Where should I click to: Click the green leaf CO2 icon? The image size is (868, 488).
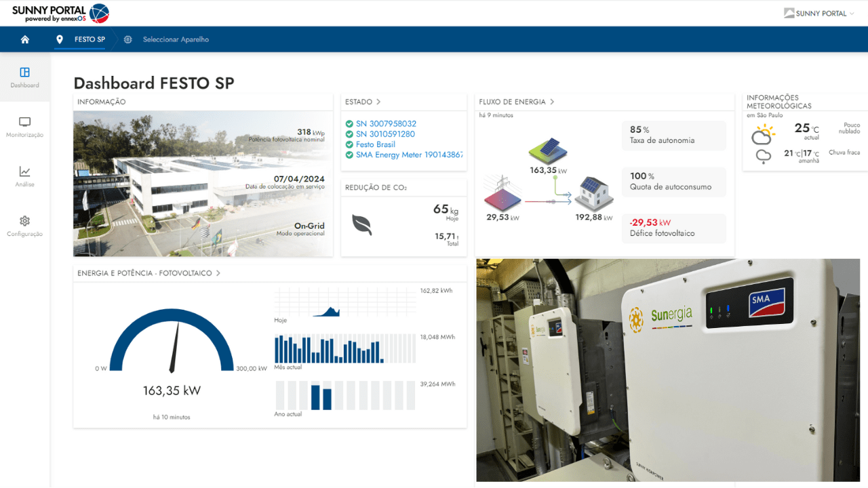tap(361, 224)
